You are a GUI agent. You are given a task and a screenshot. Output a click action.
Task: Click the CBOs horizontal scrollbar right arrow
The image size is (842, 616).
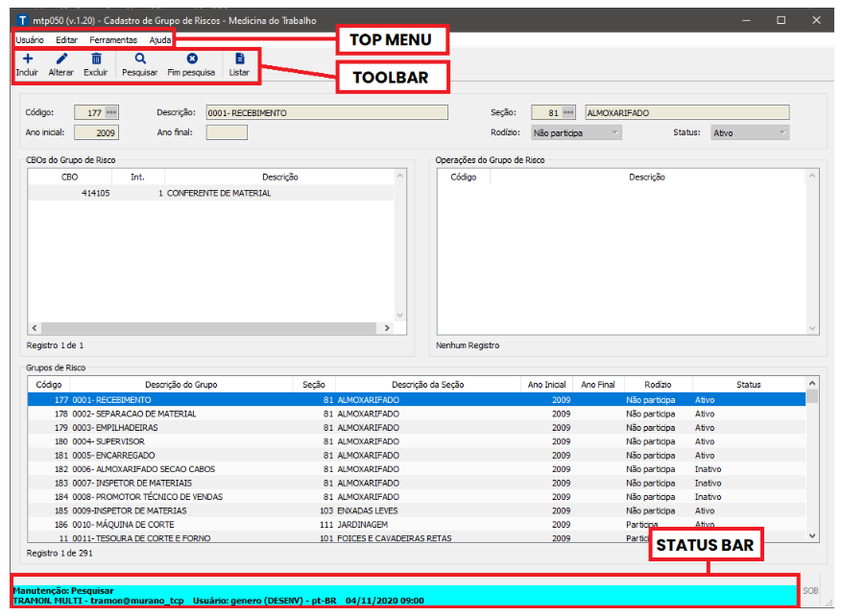tap(387, 327)
